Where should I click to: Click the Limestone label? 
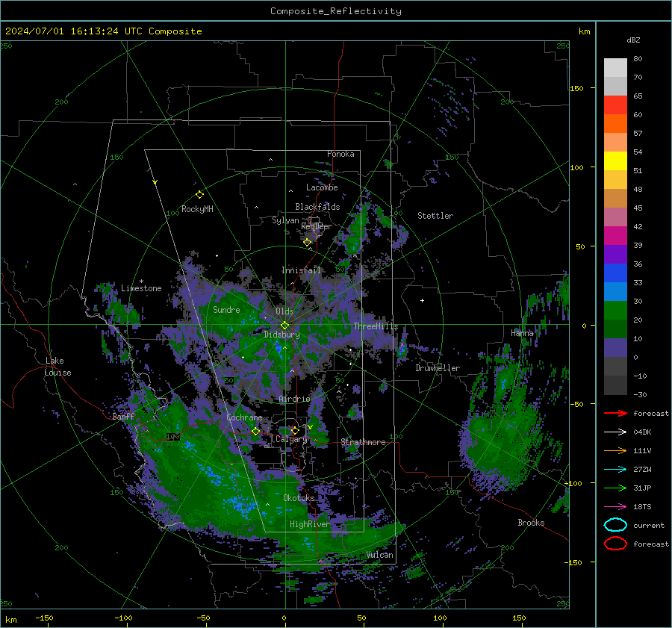(141, 288)
